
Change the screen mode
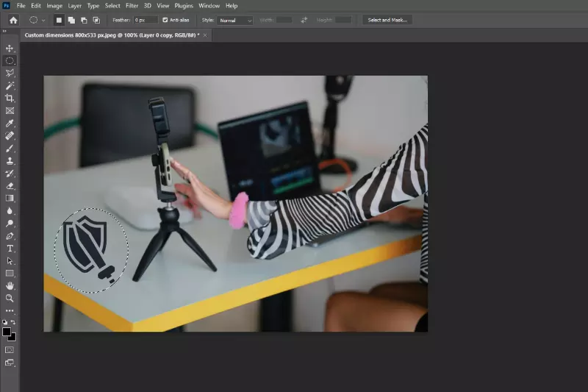(10, 363)
